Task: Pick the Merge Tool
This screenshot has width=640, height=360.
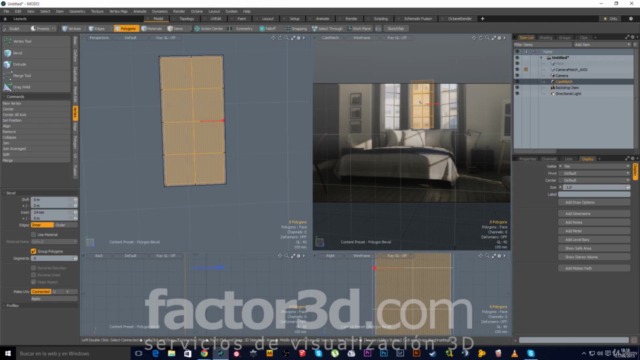Action: coord(36,76)
